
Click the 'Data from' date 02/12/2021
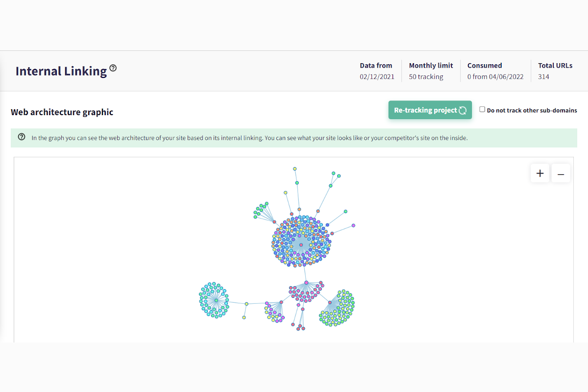tap(376, 77)
